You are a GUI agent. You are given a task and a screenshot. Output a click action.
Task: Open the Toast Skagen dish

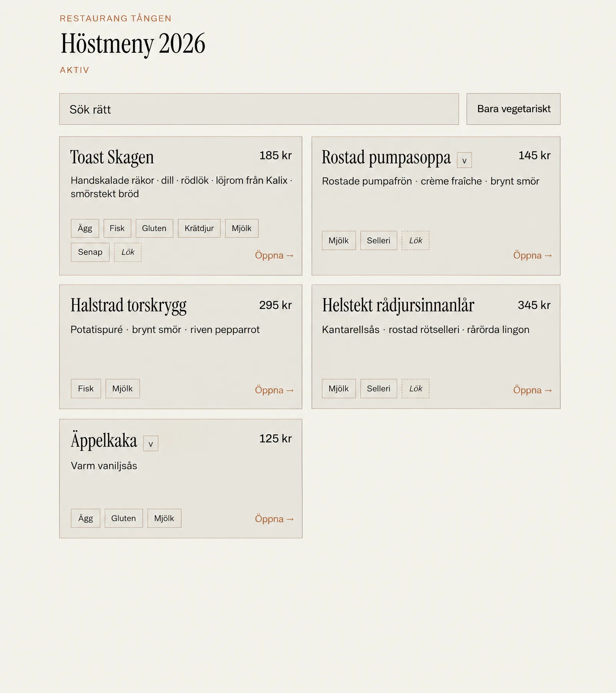click(274, 255)
